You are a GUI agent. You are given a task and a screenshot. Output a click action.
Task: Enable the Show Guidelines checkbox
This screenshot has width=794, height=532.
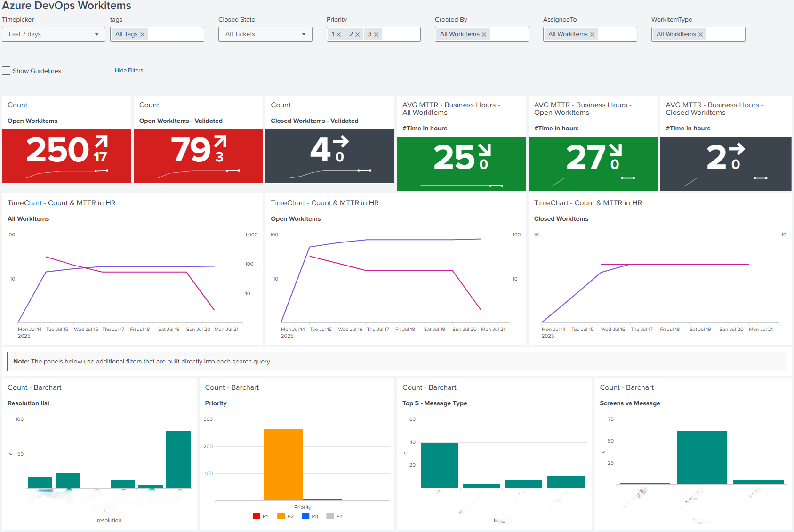[x=6, y=70]
